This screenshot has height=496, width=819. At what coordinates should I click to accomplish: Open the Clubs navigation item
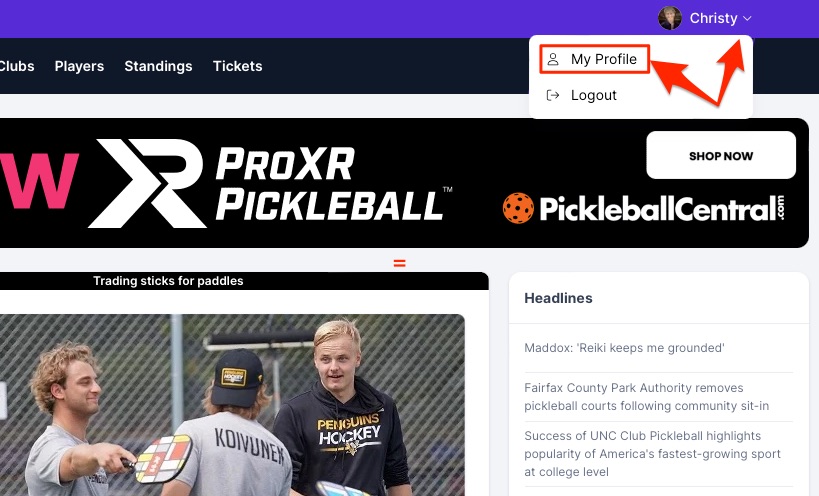[x=17, y=66]
